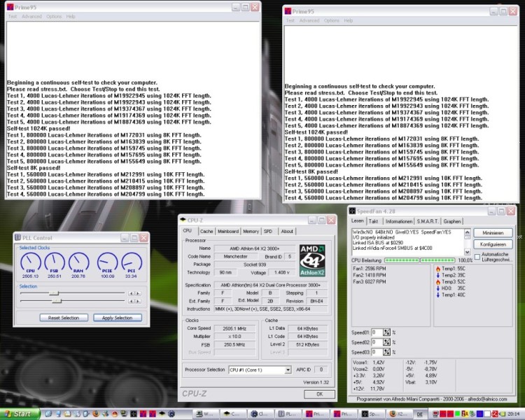Click the RAM gauge dial in PLL Control

tap(78, 262)
